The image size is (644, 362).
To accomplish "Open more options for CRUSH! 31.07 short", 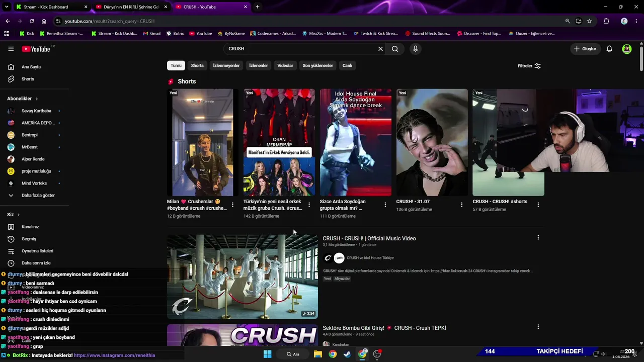I will click(462, 205).
